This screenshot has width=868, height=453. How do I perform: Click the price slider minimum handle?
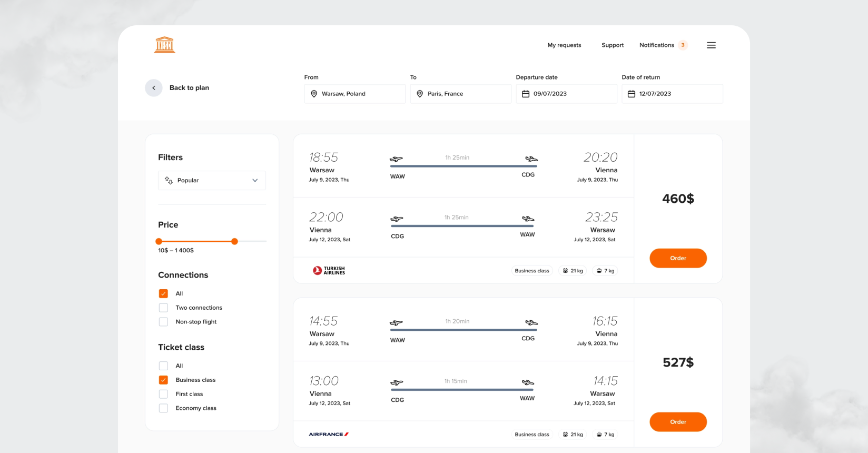pyautogui.click(x=159, y=241)
